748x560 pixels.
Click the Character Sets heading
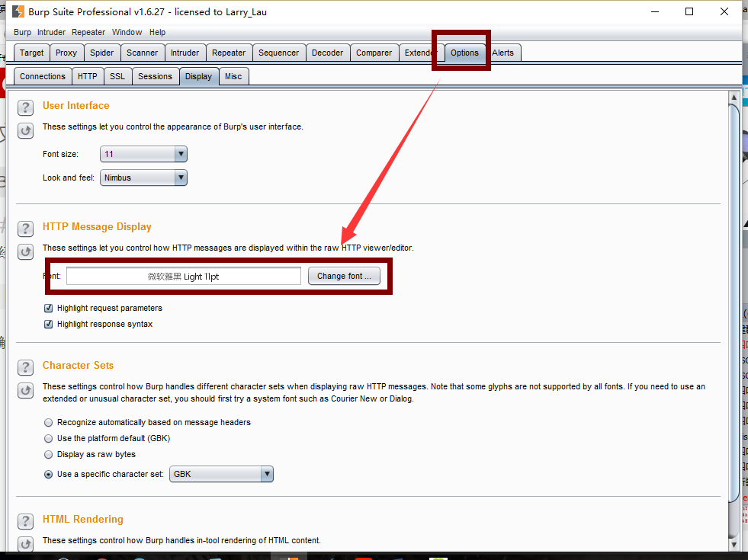(x=79, y=365)
